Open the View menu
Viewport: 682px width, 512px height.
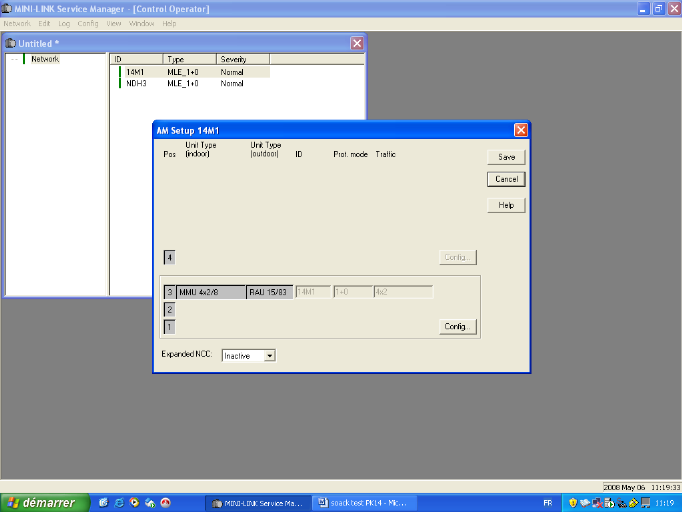(114, 23)
